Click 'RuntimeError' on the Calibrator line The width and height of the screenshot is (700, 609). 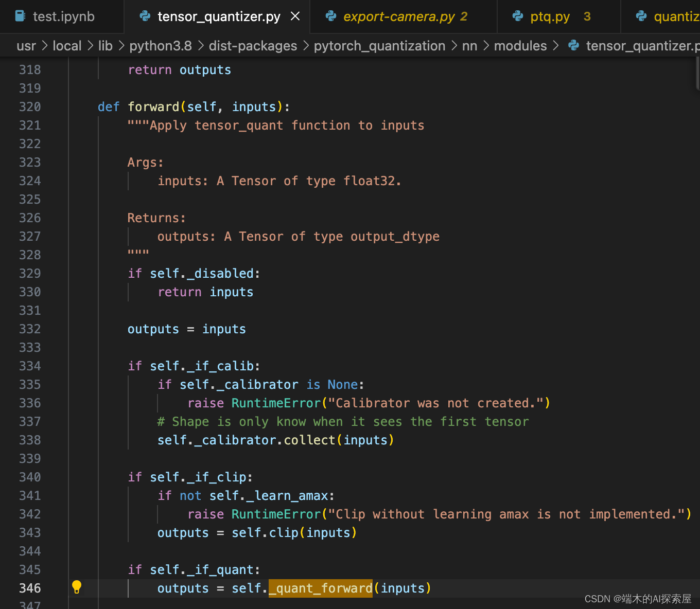tap(276, 403)
